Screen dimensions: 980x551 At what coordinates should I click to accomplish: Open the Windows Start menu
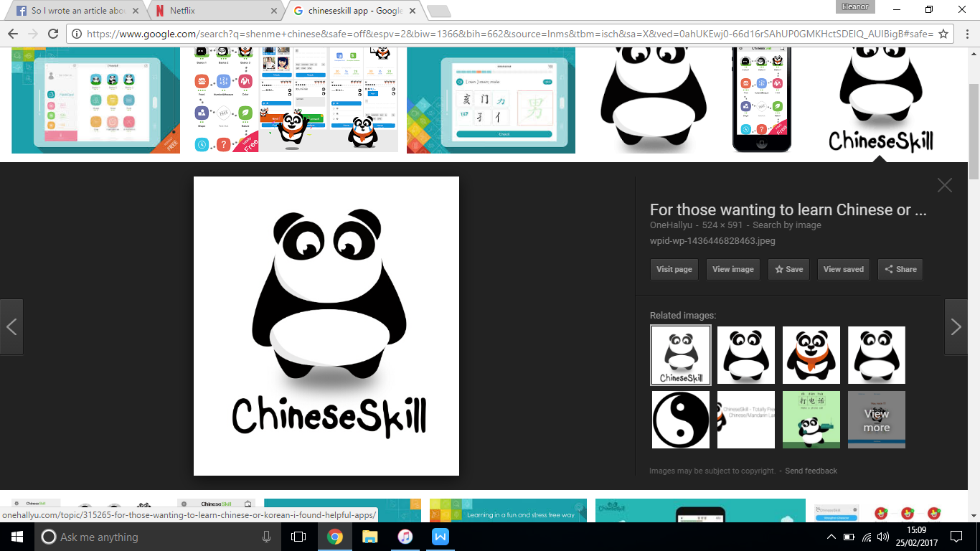click(17, 537)
